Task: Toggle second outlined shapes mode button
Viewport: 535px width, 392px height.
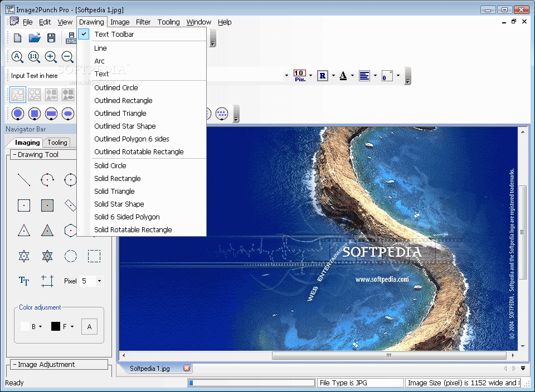Action: (35, 95)
